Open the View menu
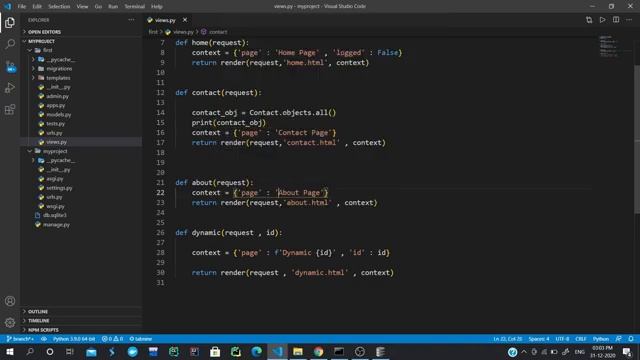The width and height of the screenshot is (640, 360). (82, 7)
